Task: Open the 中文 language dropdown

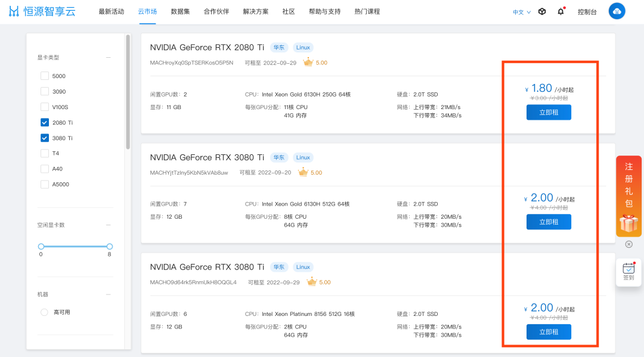Action: click(522, 12)
